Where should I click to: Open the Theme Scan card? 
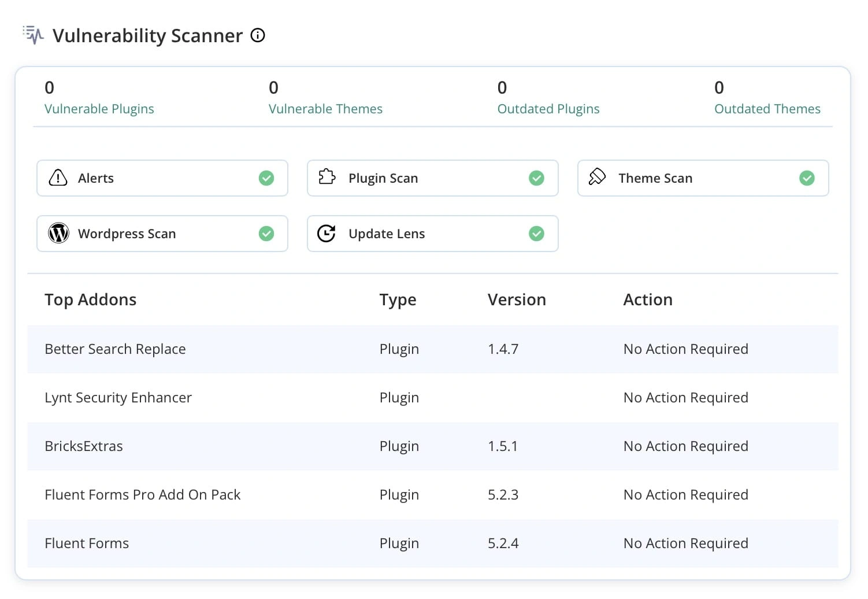point(703,178)
